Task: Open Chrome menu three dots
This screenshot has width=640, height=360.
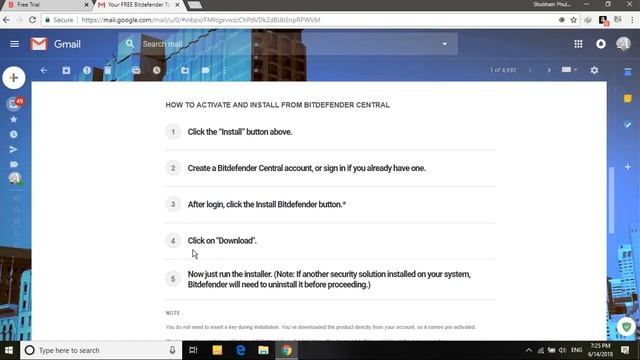Action: point(632,20)
